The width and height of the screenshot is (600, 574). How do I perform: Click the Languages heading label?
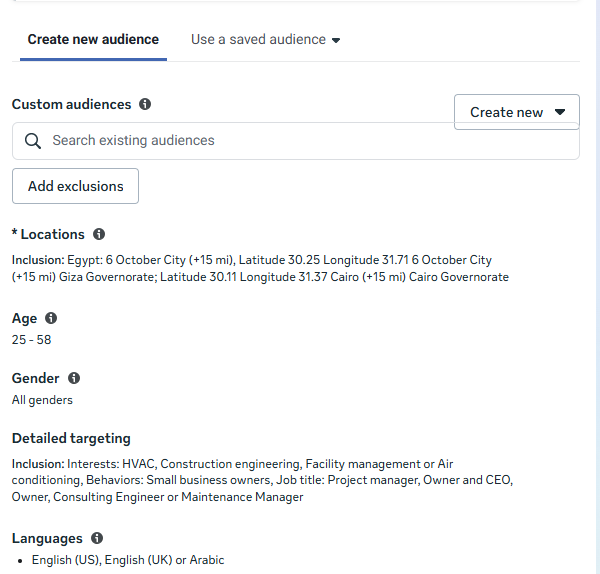(47, 538)
